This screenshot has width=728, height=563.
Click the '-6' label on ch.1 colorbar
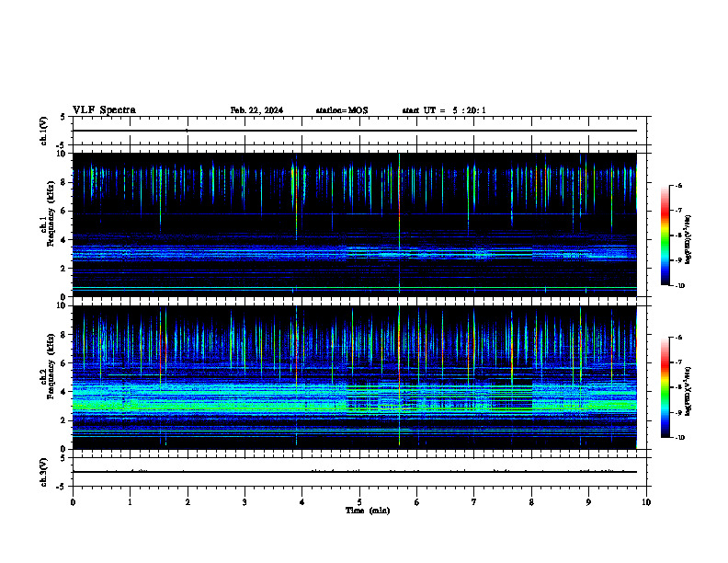click(x=679, y=186)
